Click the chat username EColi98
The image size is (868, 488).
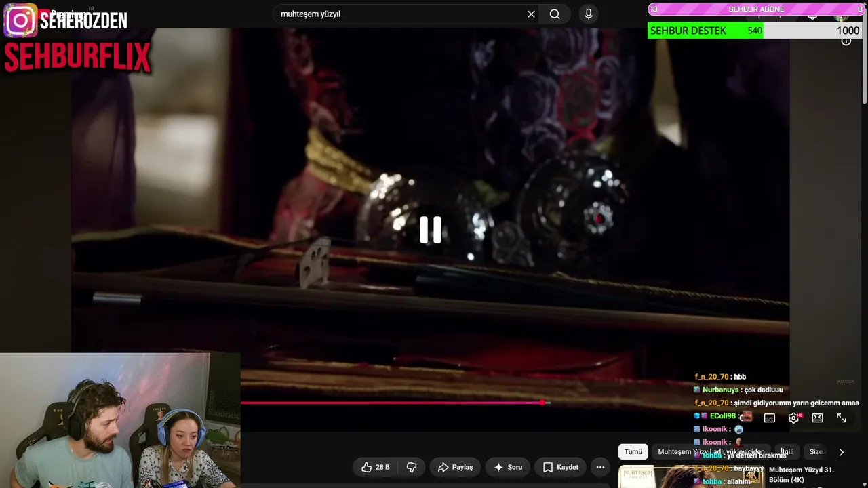[722, 416]
